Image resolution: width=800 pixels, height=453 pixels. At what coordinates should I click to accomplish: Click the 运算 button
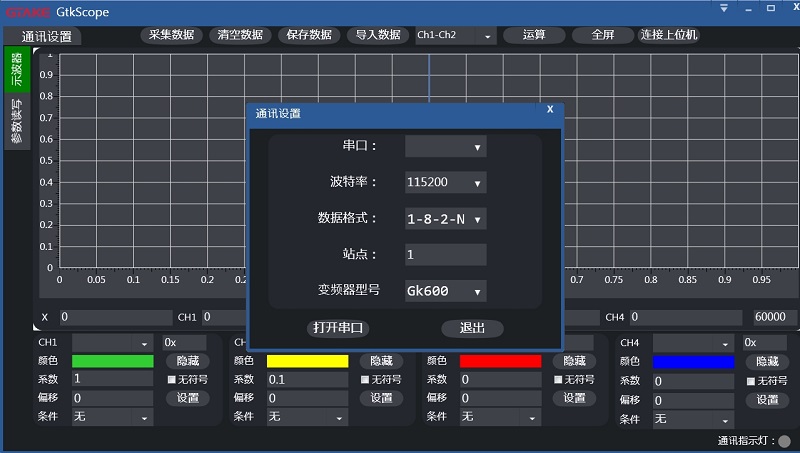click(534, 35)
